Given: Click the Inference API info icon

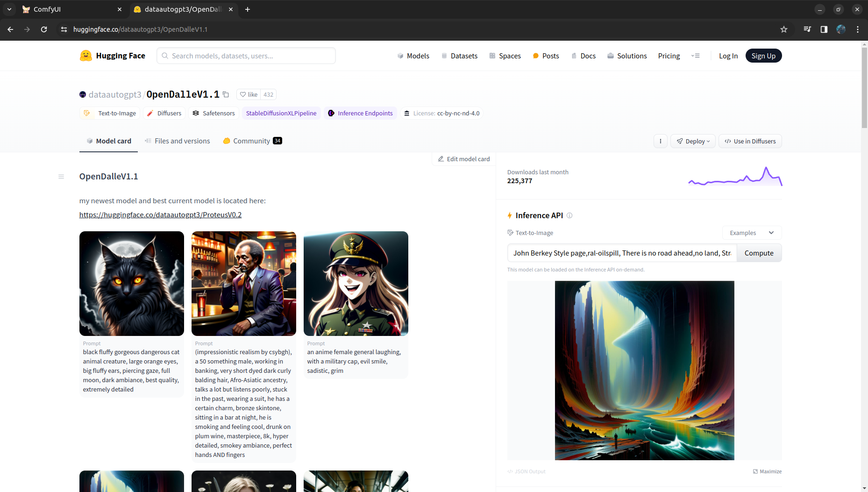Looking at the screenshot, I should coord(569,215).
